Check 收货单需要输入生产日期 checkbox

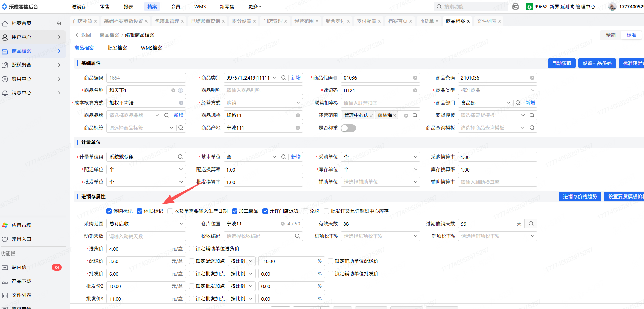point(170,211)
